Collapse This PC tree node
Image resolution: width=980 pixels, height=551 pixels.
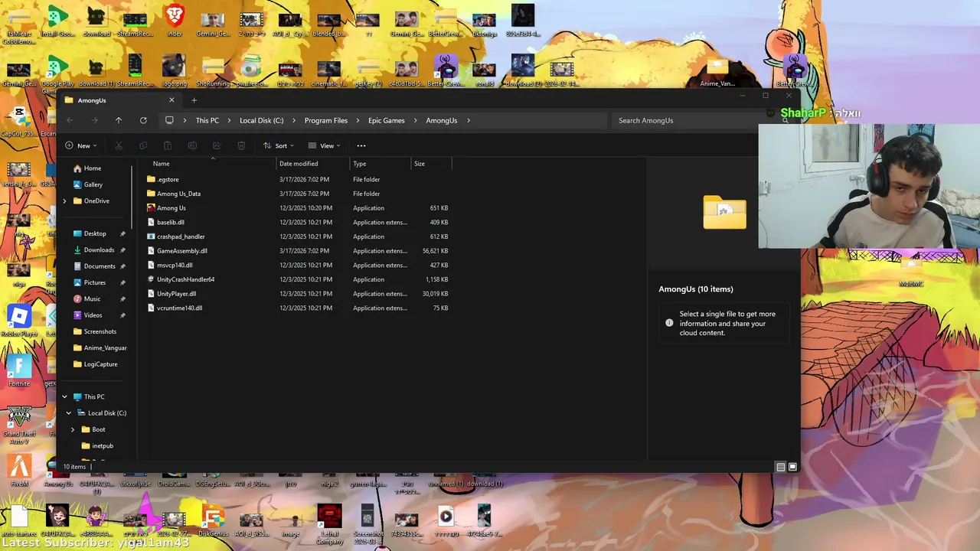(64, 397)
